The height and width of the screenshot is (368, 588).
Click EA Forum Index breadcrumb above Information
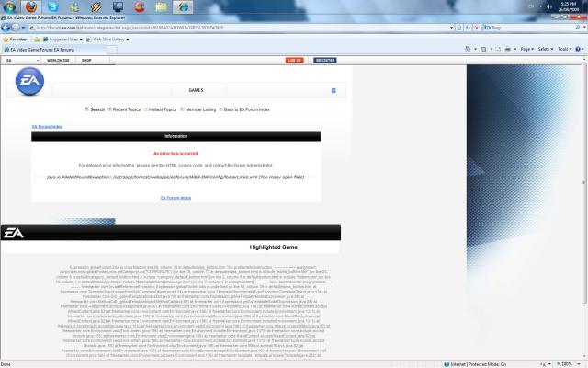pyautogui.click(x=47, y=127)
